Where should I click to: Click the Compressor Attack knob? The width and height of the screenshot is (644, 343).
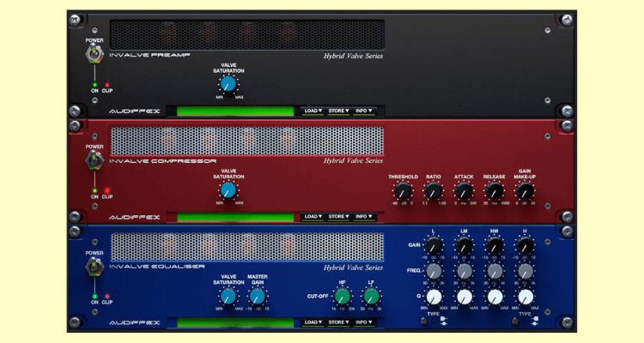point(464,191)
